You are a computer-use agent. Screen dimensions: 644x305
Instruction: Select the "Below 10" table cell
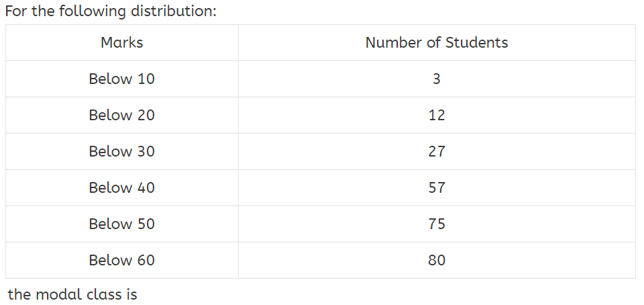[x=121, y=79]
